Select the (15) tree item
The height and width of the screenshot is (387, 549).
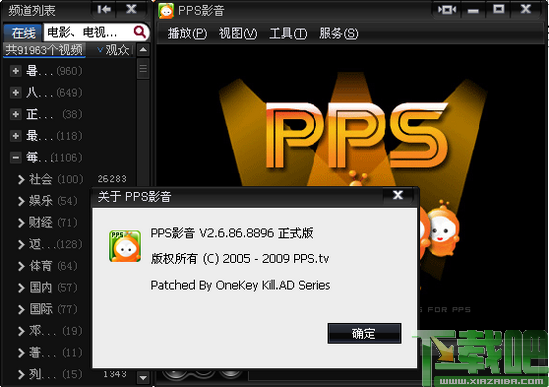click(x=55, y=374)
